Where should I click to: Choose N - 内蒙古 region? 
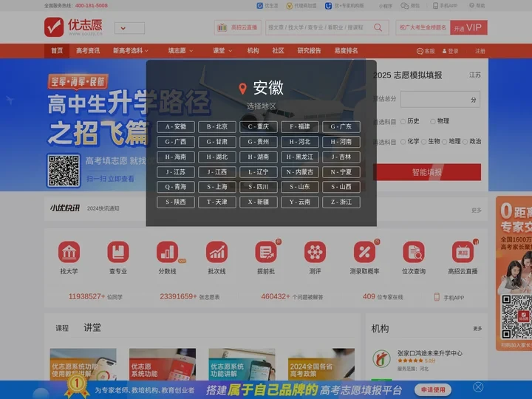[300, 172]
